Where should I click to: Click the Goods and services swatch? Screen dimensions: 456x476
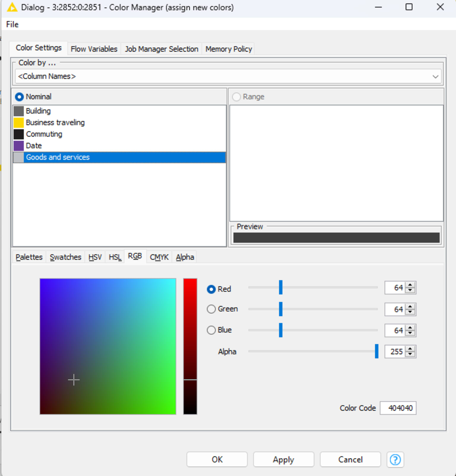pyautogui.click(x=19, y=157)
